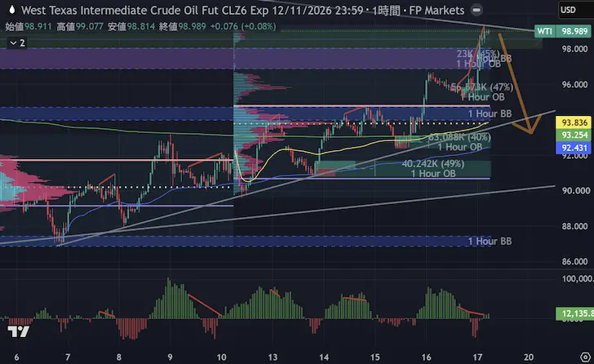
Task: Click the 安値98.814 low value
Action: coord(131,26)
